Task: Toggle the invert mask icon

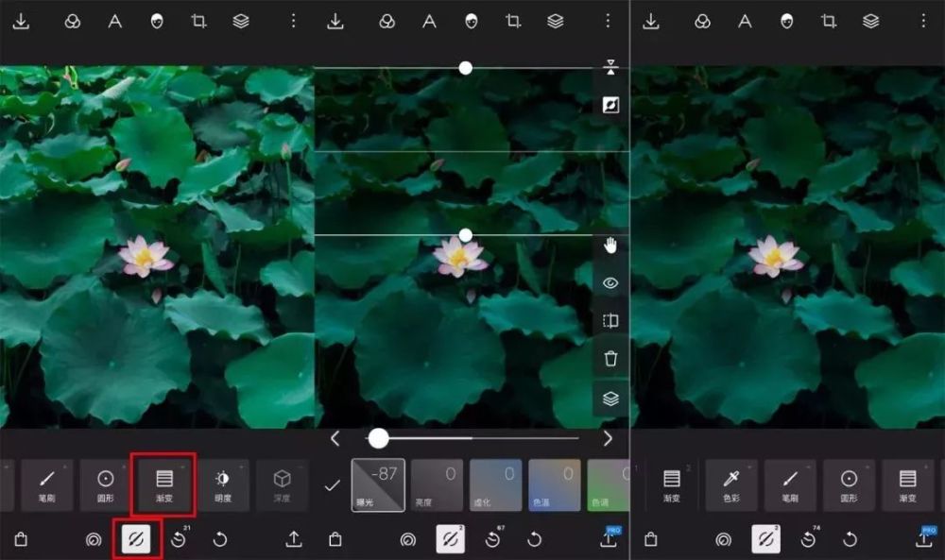Action: pyautogui.click(x=610, y=105)
